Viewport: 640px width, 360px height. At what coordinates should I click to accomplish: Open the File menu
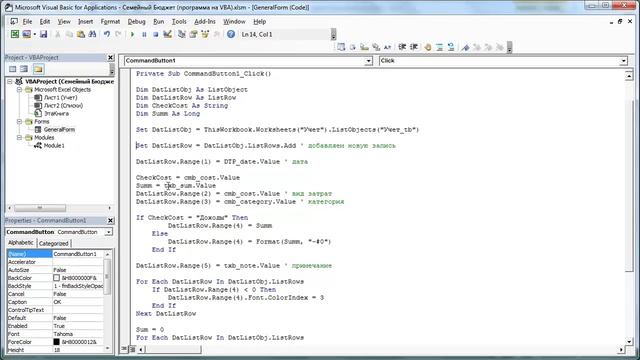(x=27, y=22)
